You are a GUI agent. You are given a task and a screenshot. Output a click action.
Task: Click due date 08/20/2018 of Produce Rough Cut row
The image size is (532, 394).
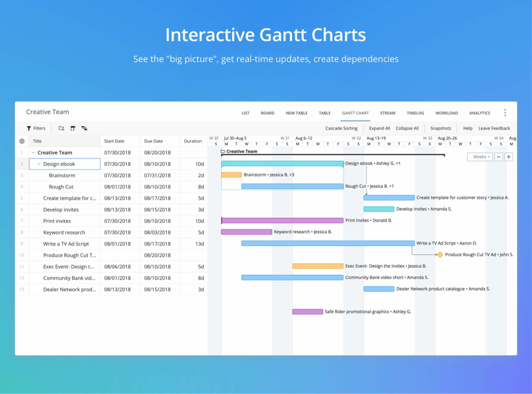pos(157,255)
